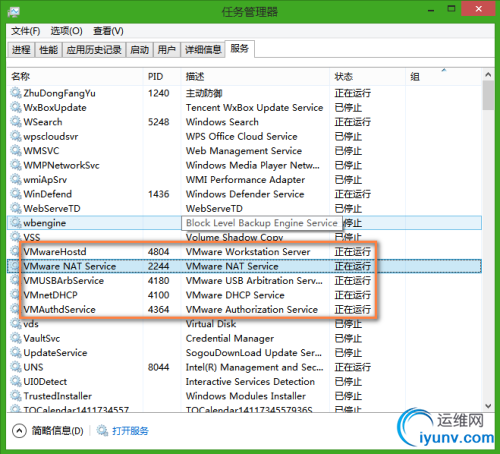This screenshot has width=500, height=454.
Task: Maximize the Task Manager window
Action: click(451, 9)
